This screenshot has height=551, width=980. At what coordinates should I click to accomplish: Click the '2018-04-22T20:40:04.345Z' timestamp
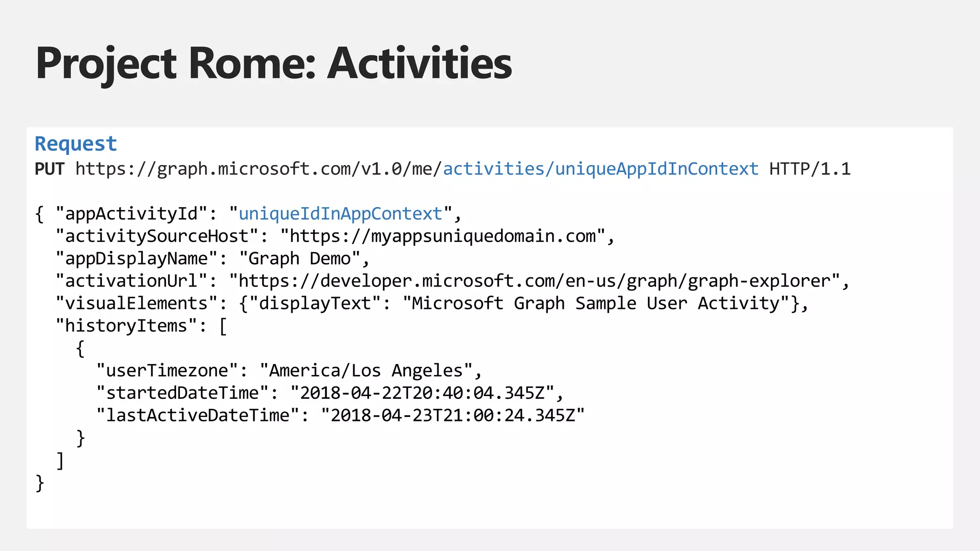click(422, 393)
